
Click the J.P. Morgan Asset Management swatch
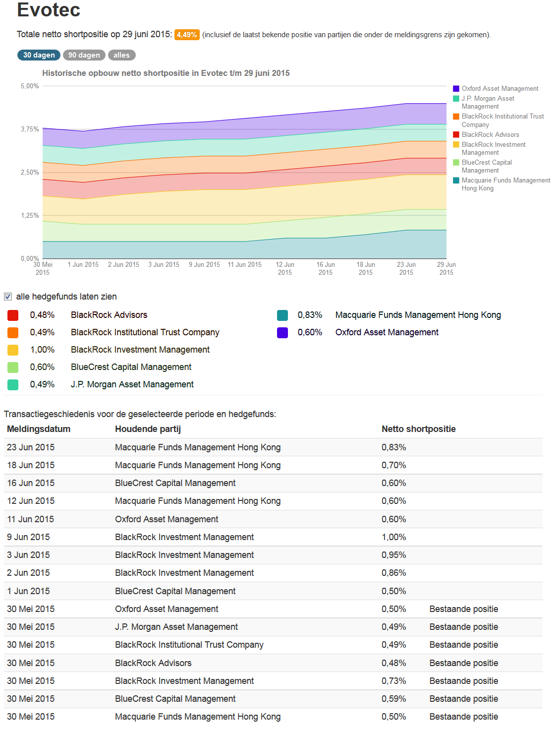tap(13, 384)
